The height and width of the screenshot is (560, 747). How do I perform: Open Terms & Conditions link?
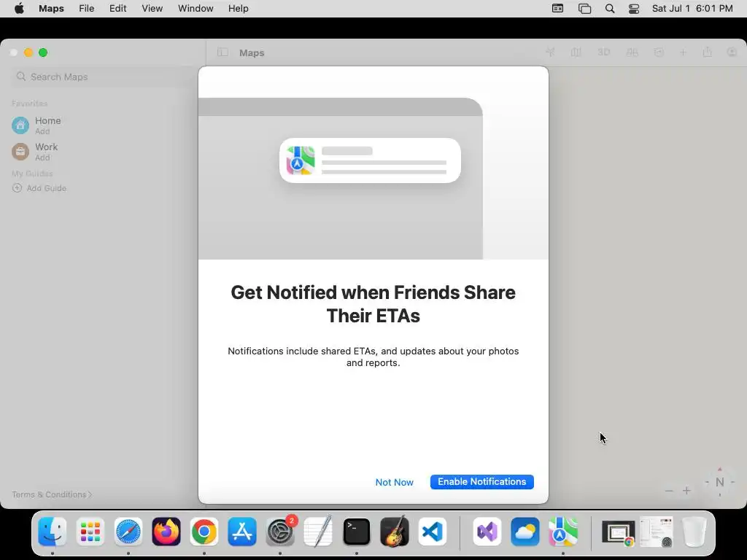coord(52,494)
